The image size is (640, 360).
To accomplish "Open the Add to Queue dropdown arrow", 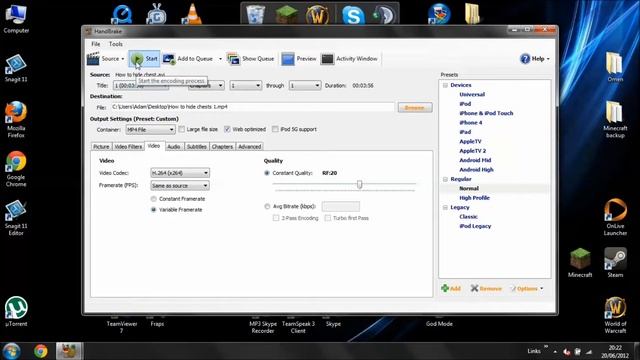I will 220,59.
